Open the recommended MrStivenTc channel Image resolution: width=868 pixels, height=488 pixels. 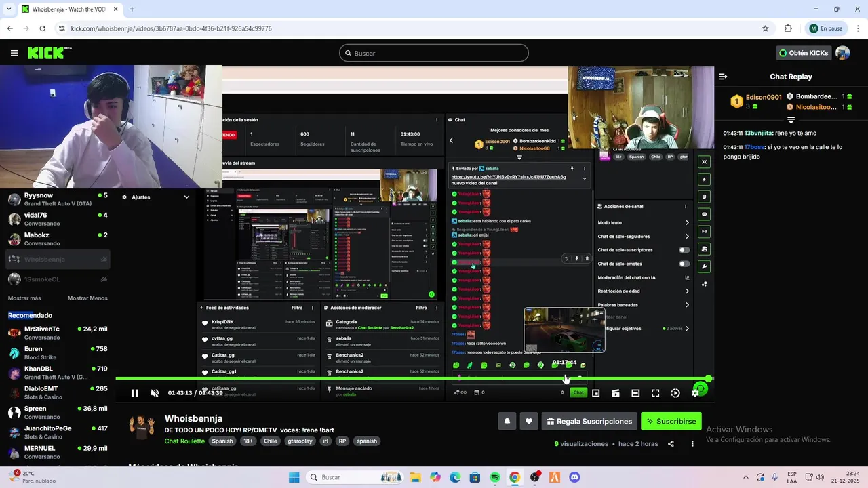(x=58, y=333)
